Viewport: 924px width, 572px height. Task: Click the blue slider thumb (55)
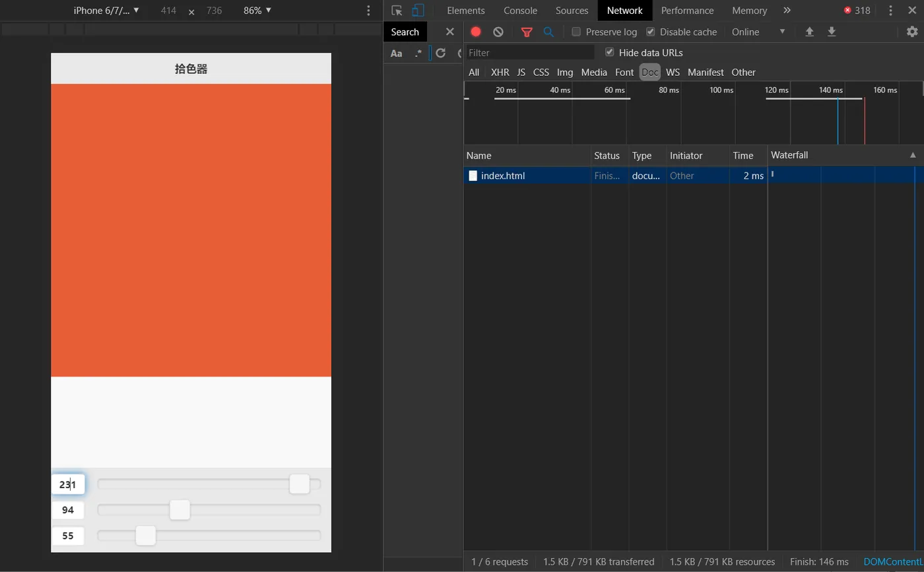(x=145, y=535)
